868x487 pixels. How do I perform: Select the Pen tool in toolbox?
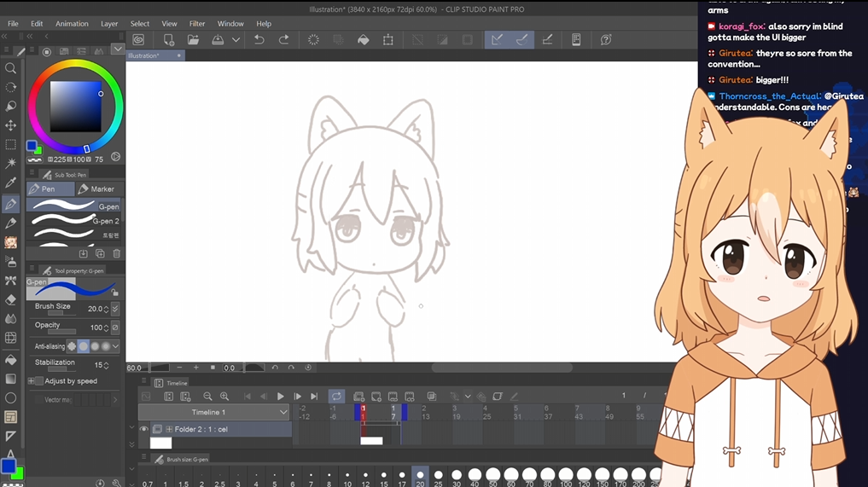10,204
